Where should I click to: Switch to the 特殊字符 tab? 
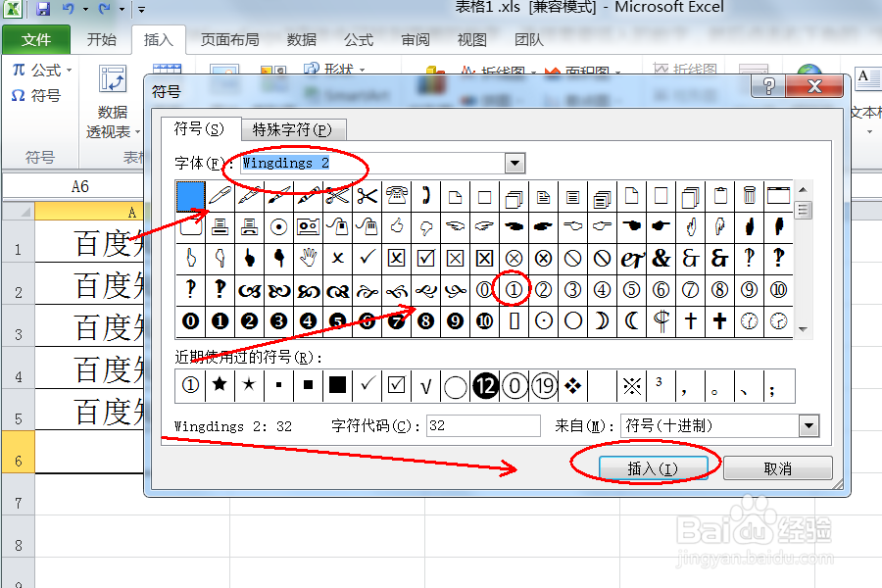pos(293,128)
